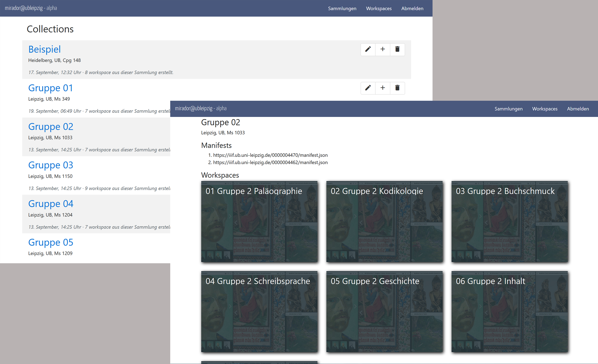Open the 06 Gruppe 2 Inhalt workspace

(x=510, y=312)
